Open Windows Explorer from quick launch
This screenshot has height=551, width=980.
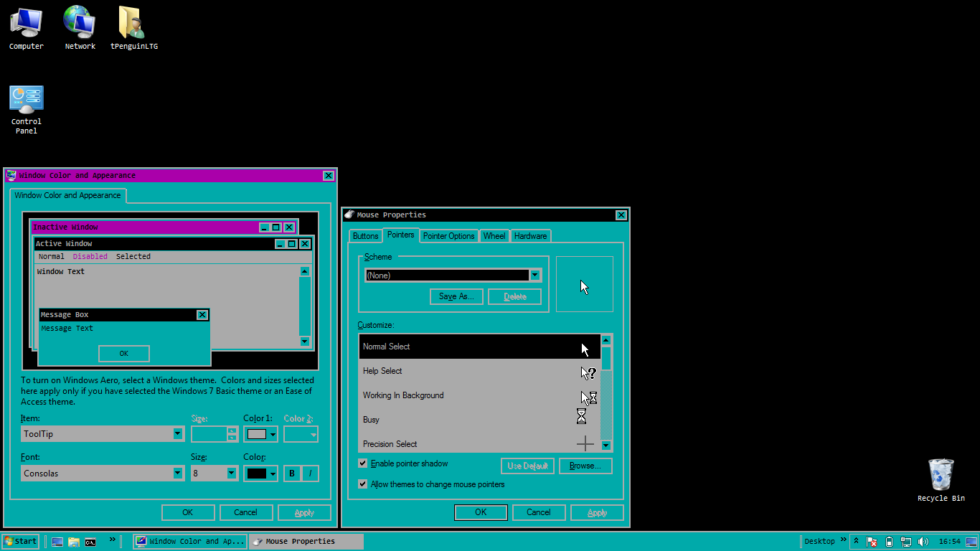click(74, 542)
